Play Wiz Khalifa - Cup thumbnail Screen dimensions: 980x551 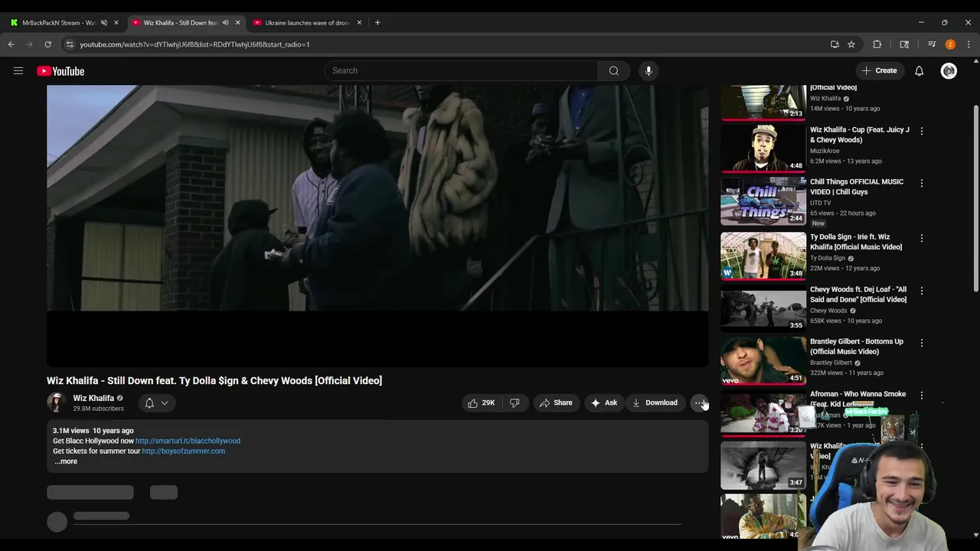click(763, 148)
